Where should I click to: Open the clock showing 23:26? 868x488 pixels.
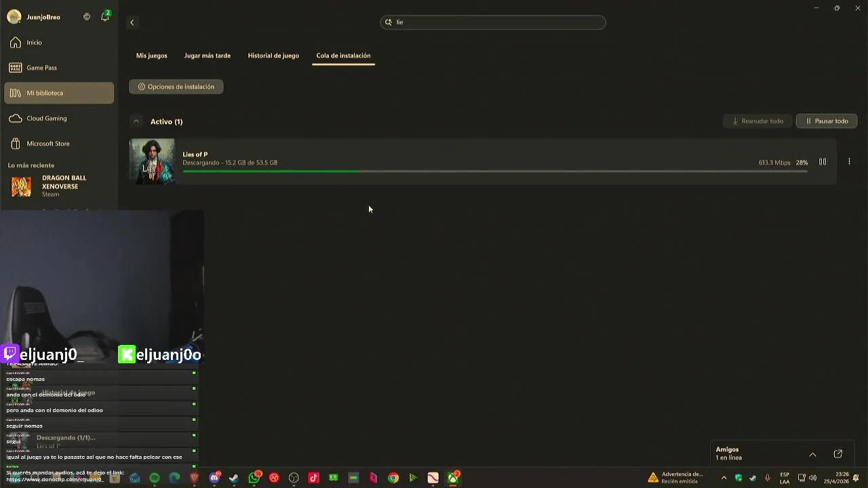point(836,478)
